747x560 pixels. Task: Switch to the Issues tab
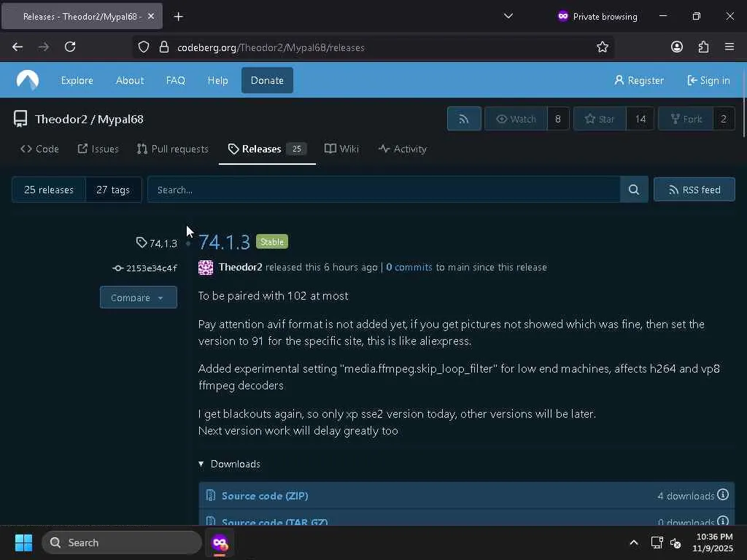pos(98,149)
